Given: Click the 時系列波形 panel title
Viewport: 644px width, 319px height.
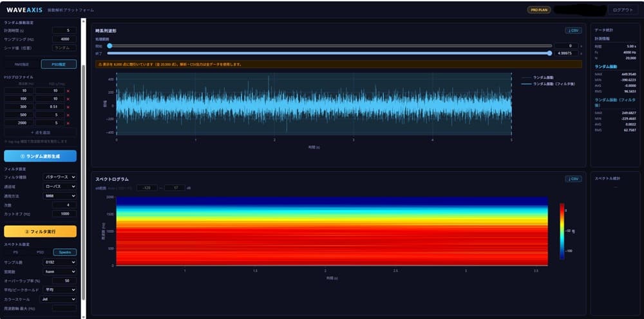Looking at the screenshot, I should (x=106, y=31).
